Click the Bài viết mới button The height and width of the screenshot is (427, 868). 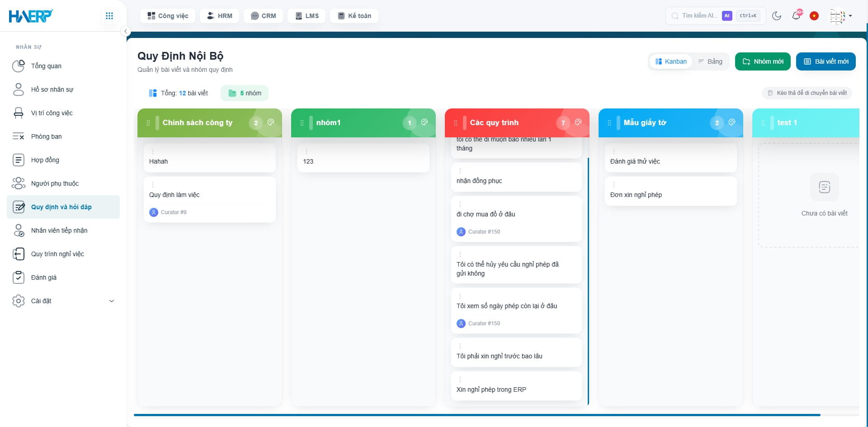[826, 61]
